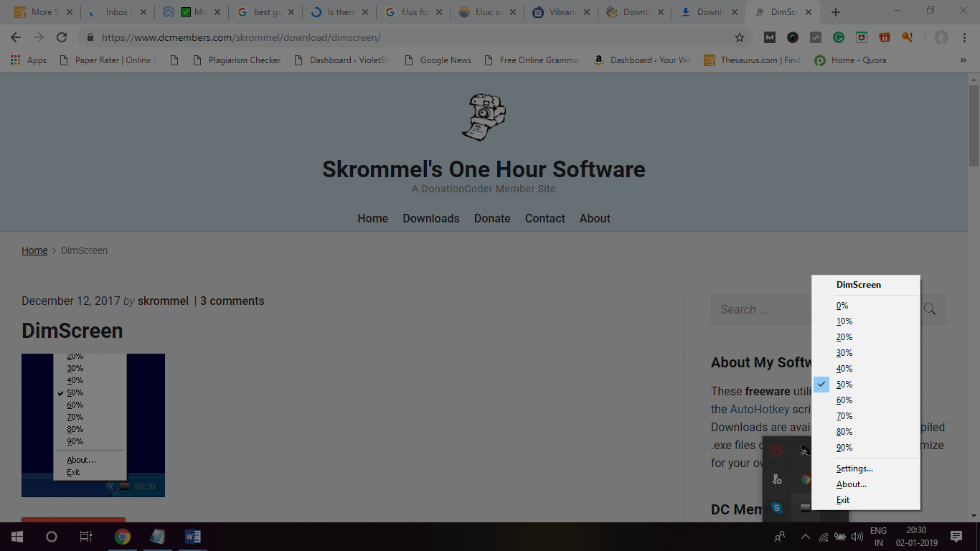Open the Google News bookmark
The height and width of the screenshot is (551, 980).
[438, 60]
